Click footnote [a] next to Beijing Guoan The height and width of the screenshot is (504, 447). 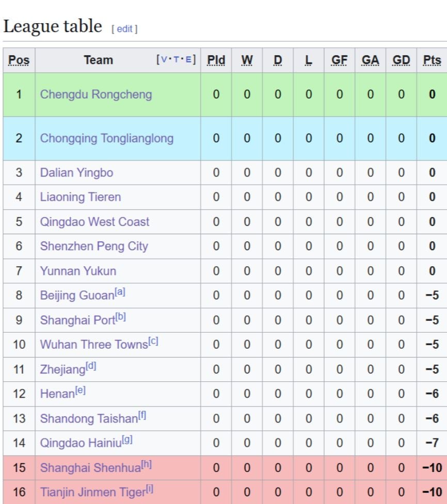click(120, 292)
